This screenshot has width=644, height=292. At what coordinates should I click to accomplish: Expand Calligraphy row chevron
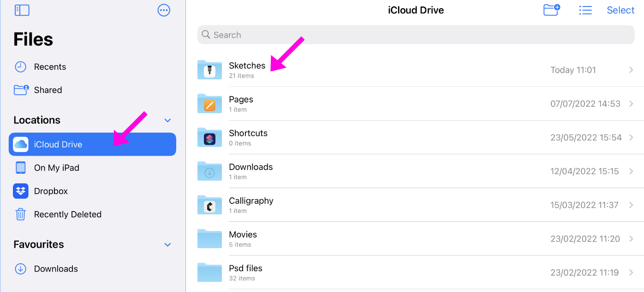(631, 205)
